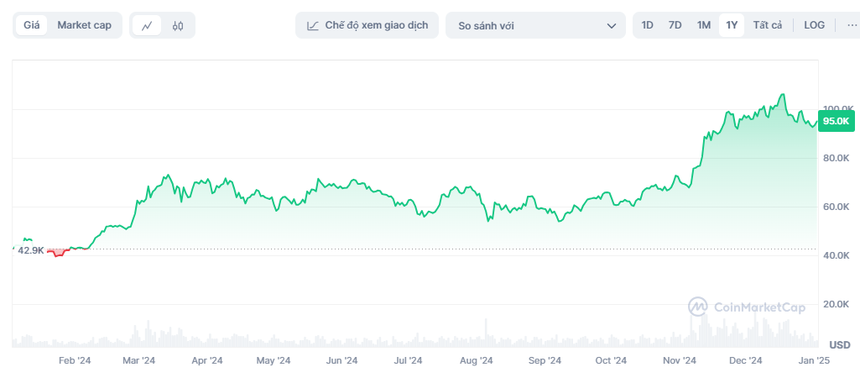The height and width of the screenshot is (383, 860).
Task: Click the 95.0K current price label
Action: [x=836, y=121]
